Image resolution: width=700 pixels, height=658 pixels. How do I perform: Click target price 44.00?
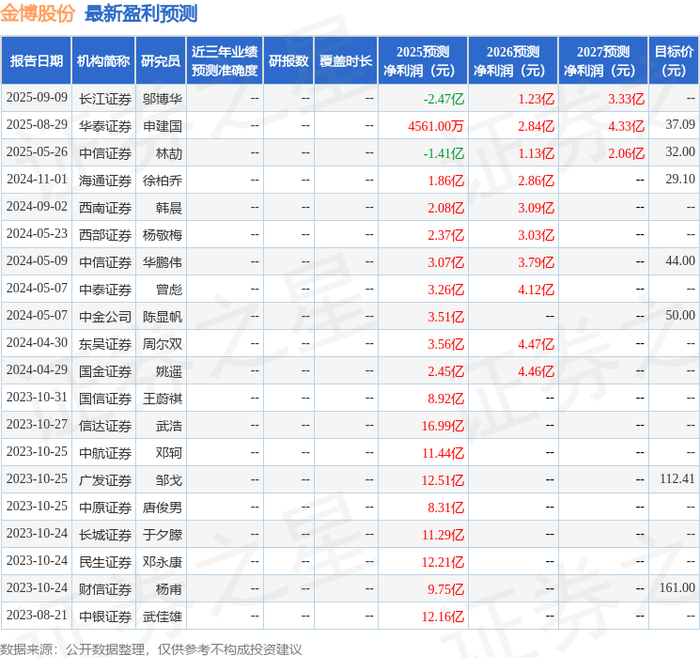click(x=680, y=261)
